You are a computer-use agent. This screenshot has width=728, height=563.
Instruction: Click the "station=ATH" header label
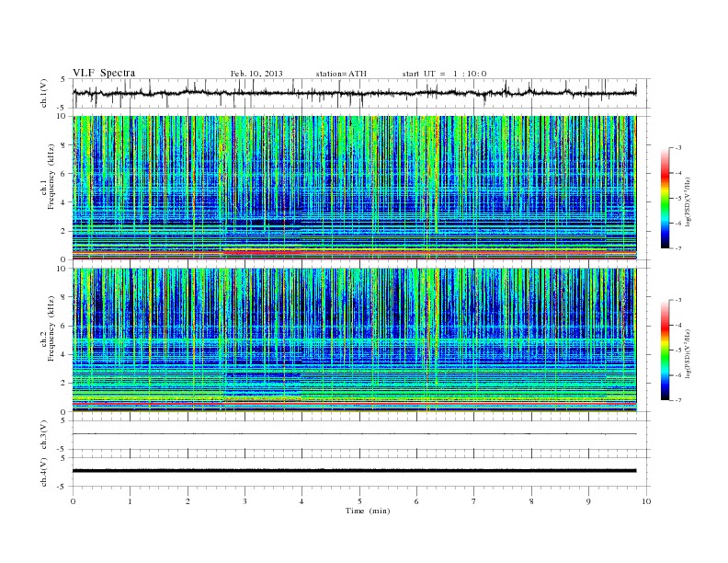pos(341,74)
